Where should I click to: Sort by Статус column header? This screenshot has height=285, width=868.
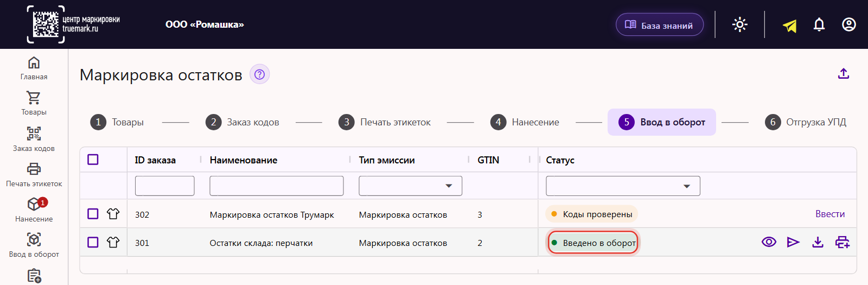[x=560, y=160]
